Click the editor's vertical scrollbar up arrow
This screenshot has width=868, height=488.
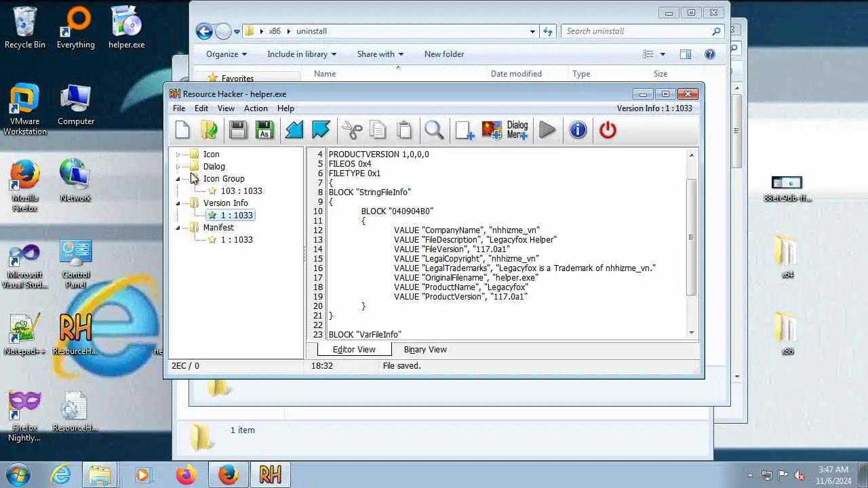pos(692,155)
